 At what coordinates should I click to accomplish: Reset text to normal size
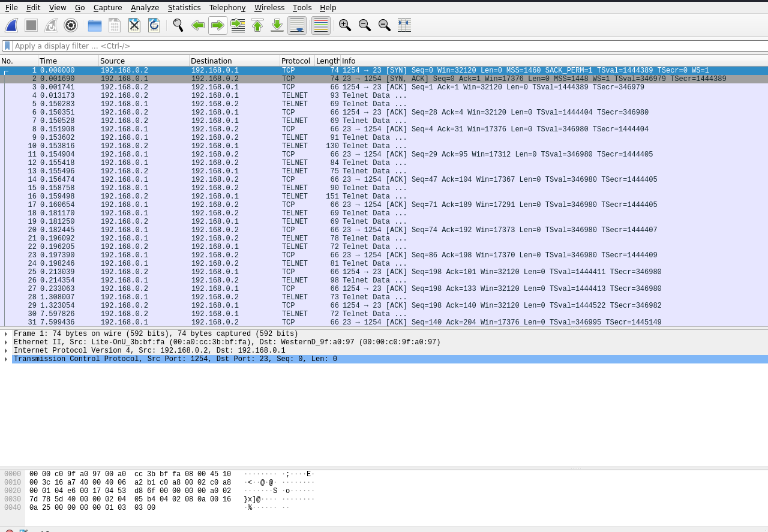(x=385, y=25)
